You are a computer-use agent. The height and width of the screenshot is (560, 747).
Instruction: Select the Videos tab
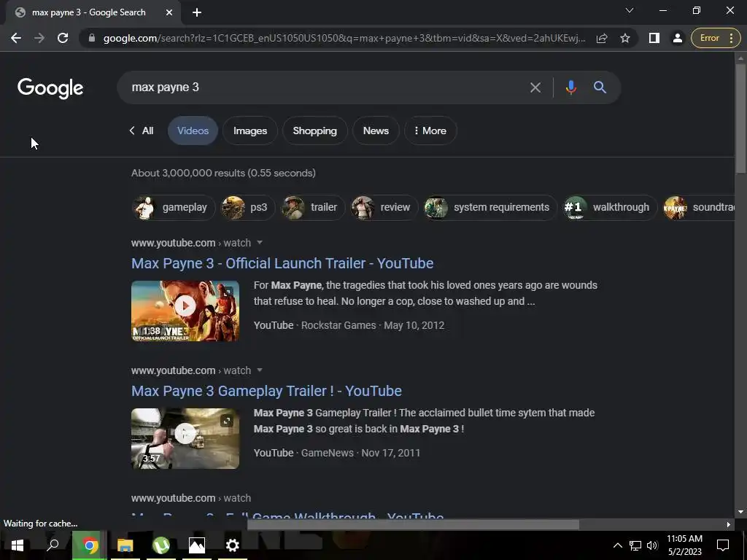click(193, 131)
